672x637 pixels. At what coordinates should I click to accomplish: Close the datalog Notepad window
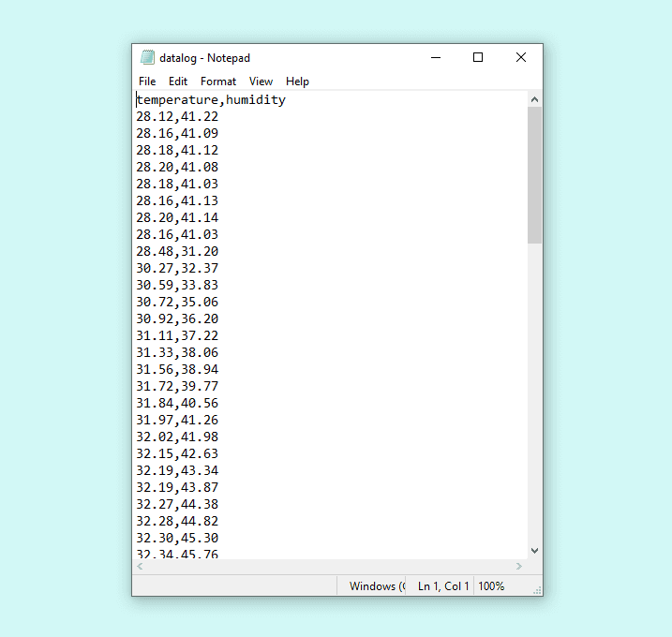click(521, 57)
